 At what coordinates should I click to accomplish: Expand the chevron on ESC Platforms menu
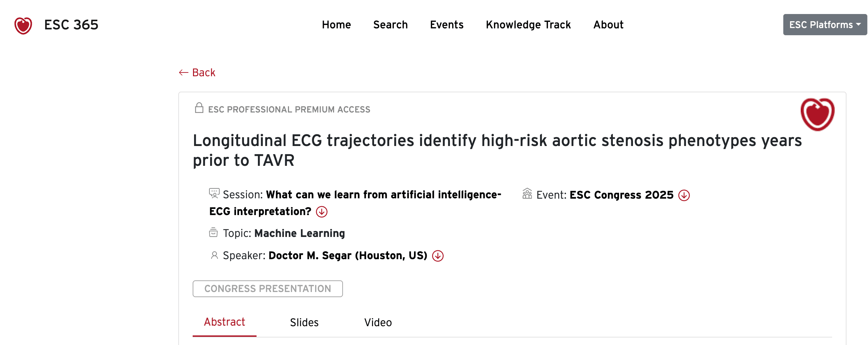click(x=859, y=25)
